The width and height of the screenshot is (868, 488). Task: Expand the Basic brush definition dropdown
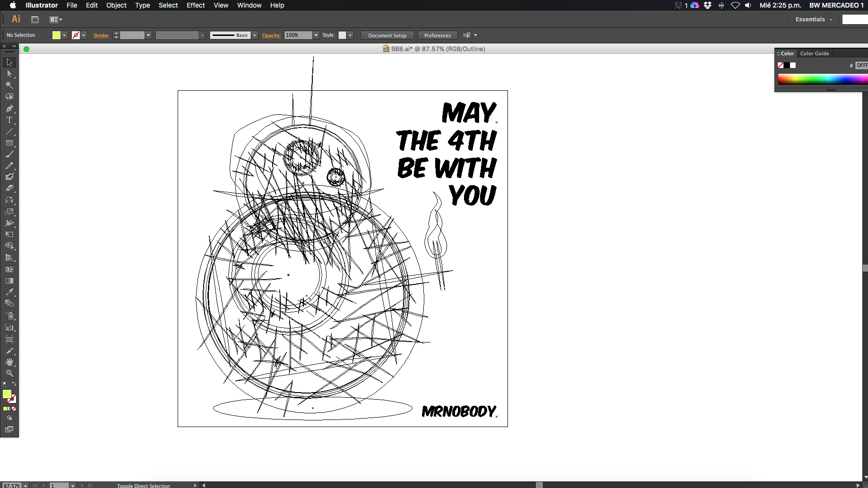255,35
